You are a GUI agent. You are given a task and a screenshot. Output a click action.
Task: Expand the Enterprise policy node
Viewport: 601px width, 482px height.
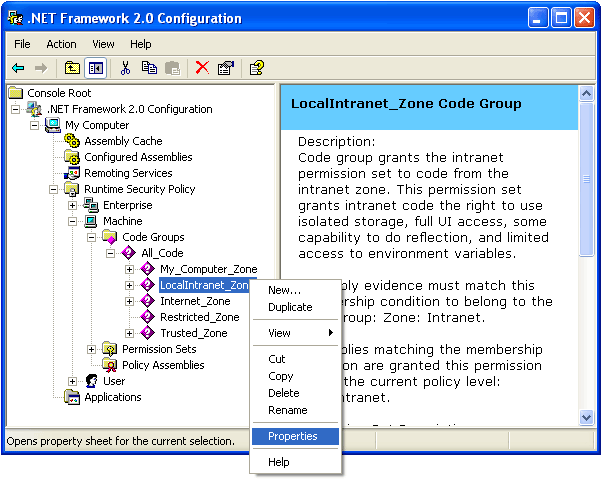(73, 205)
